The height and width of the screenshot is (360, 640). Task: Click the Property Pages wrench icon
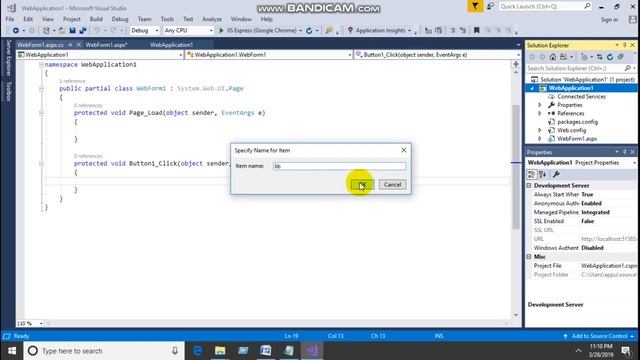coord(556,175)
